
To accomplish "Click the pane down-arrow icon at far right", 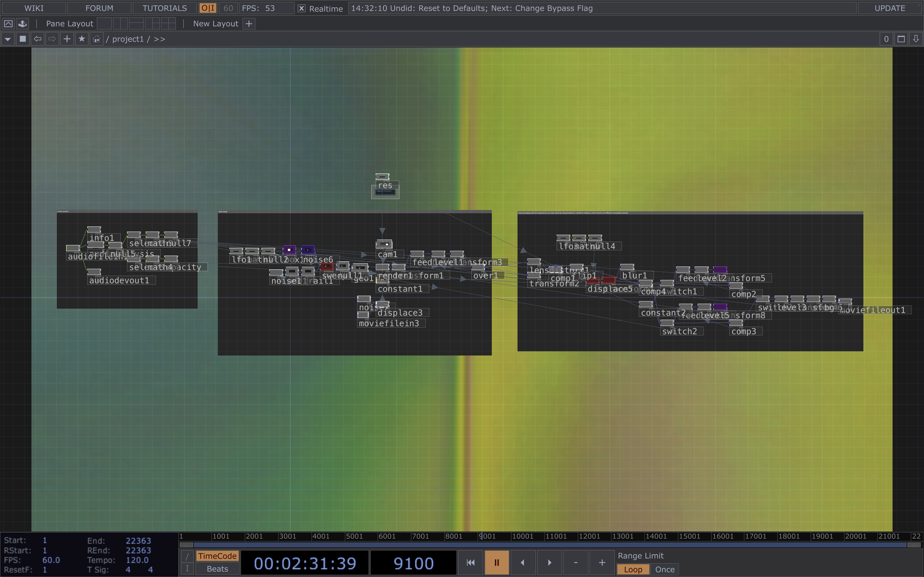I will (x=916, y=39).
